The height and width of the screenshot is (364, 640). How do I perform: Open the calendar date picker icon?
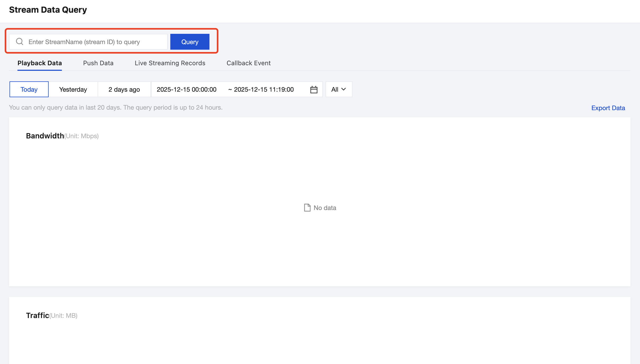314,90
